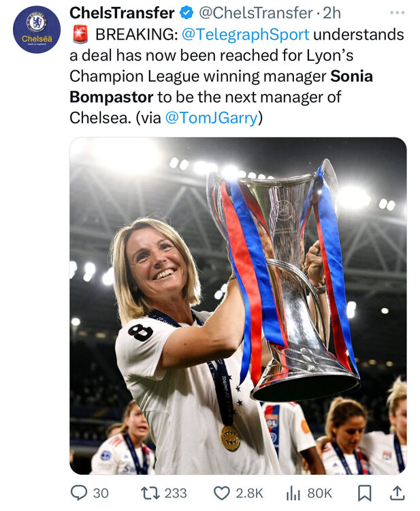This screenshot has height=511, width=420.
Task: Click the 30 replies count
Action: pos(101,493)
